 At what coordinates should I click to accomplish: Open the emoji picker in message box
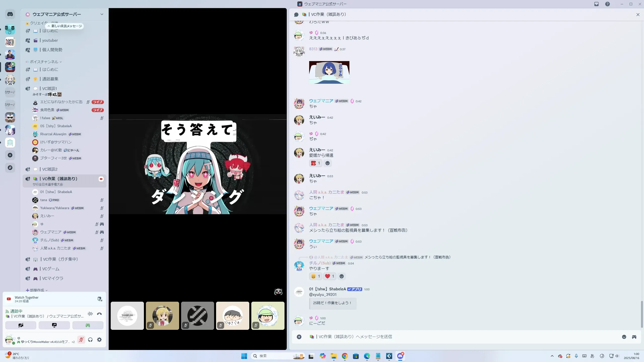pyautogui.click(x=624, y=337)
